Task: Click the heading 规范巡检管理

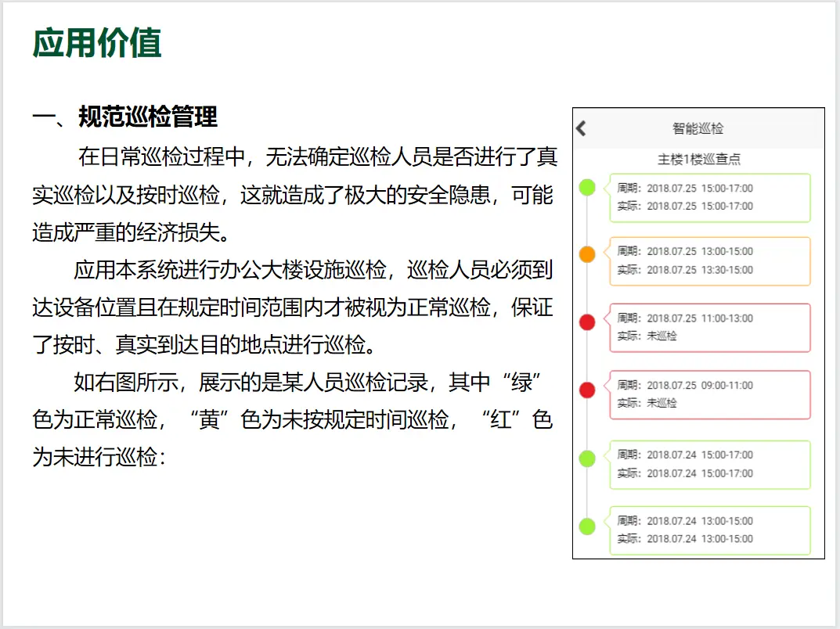Action: tap(148, 116)
